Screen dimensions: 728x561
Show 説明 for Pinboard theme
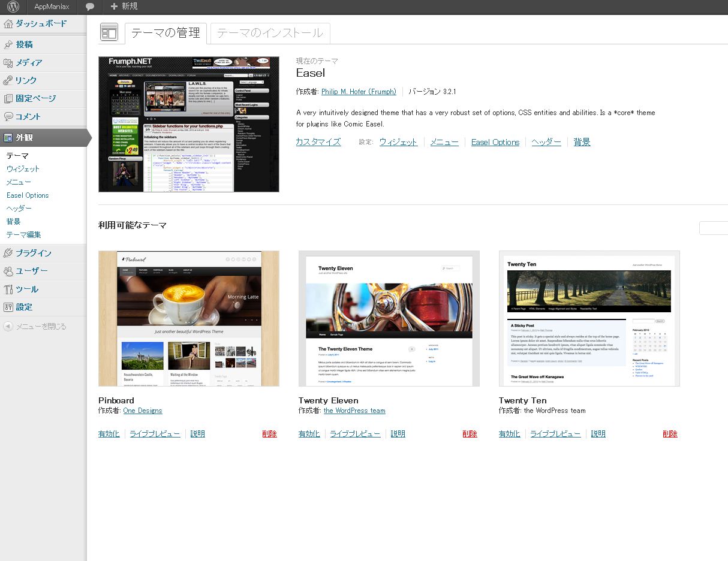[198, 434]
